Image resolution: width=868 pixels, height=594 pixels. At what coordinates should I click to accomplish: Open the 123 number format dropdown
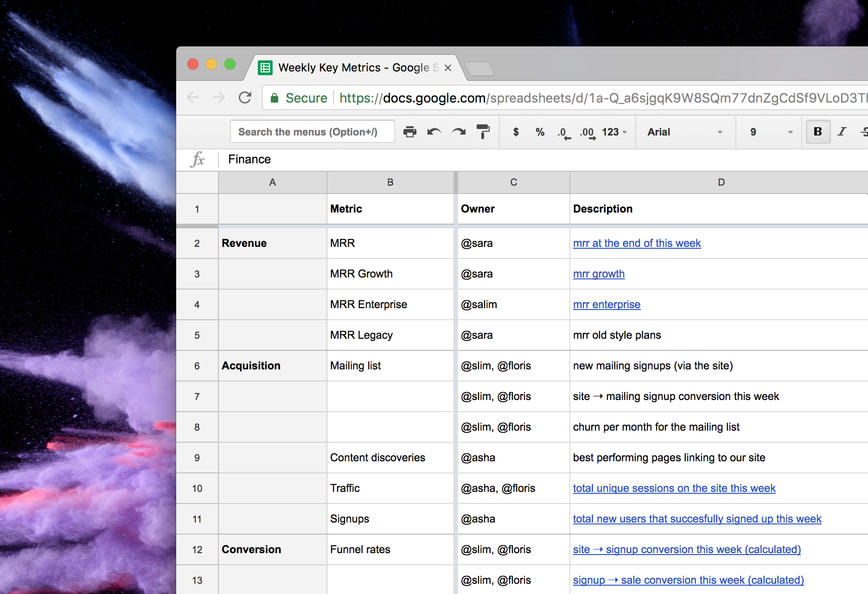pos(614,132)
